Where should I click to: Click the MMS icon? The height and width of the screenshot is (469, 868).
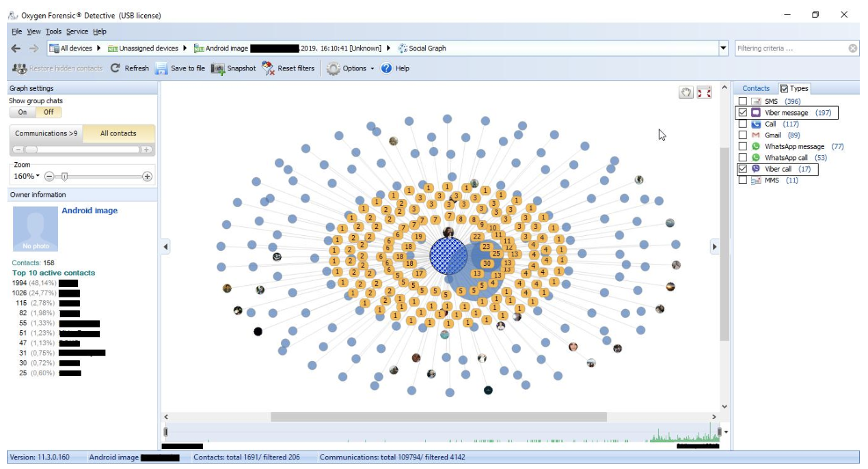pos(756,180)
